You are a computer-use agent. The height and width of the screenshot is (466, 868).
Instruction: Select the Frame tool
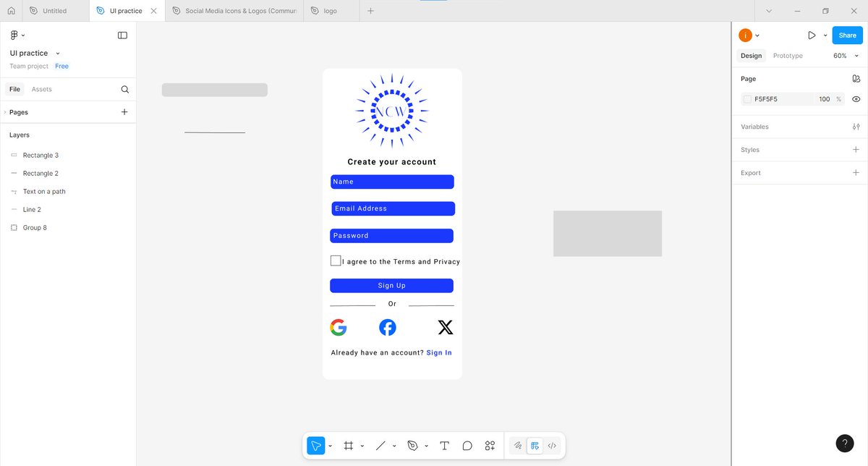click(349, 446)
